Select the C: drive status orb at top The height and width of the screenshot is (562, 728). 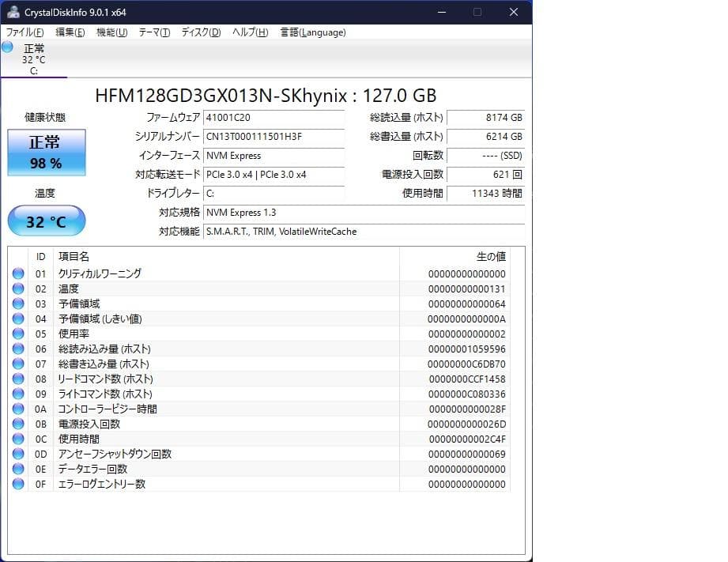(7, 47)
